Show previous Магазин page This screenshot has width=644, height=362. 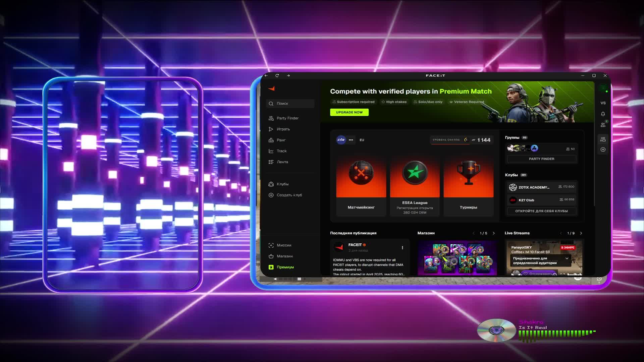pyautogui.click(x=474, y=233)
